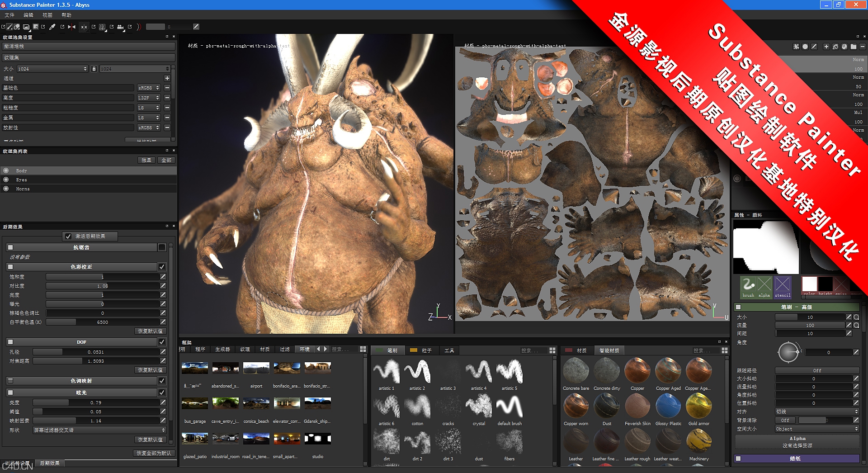The height and width of the screenshot is (473, 868).
Task: Open the 空间大小 Object dropdown
Action: (x=816, y=429)
